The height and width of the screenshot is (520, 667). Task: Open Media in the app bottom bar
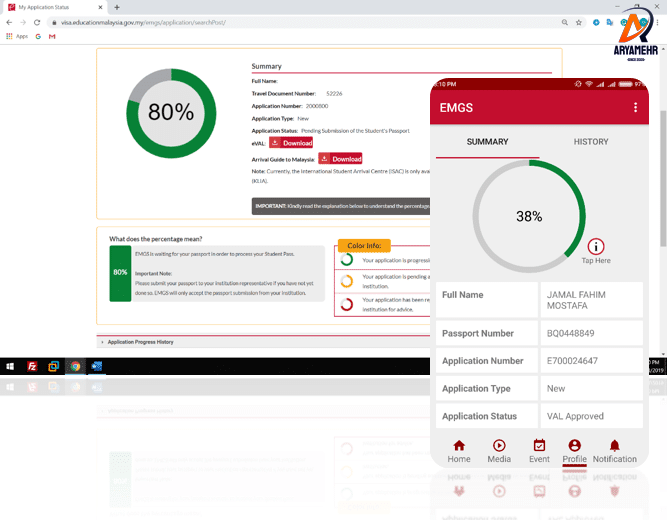499,451
